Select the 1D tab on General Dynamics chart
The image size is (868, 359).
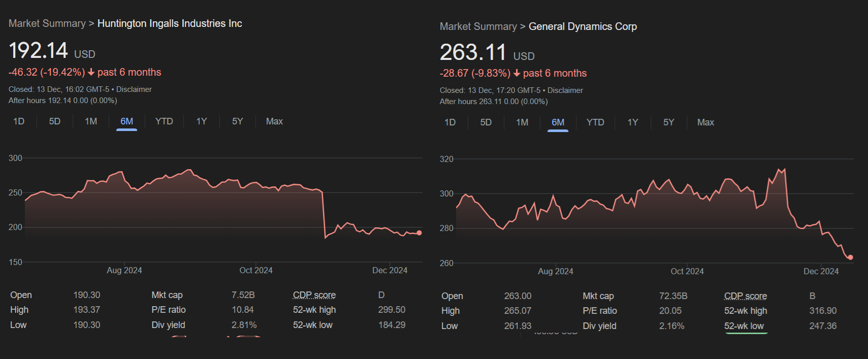click(x=450, y=122)
